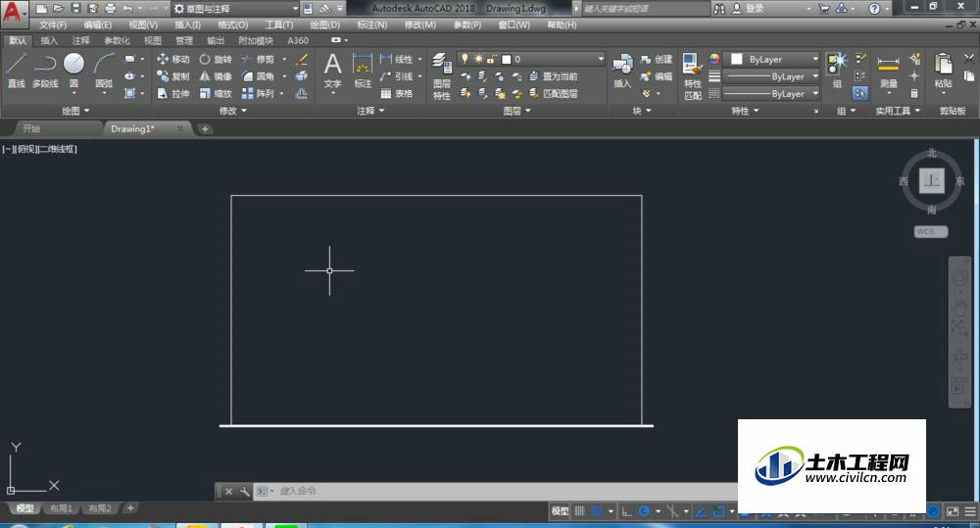
Task: Click the 阵列 (Array) tool
Action: pos(258,93)
